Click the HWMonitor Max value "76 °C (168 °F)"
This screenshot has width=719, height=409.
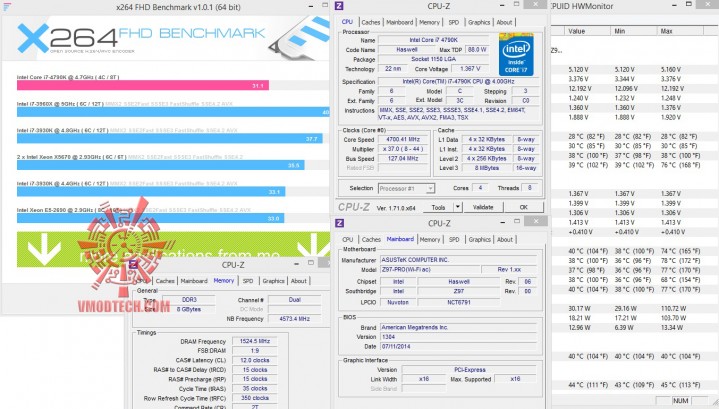tap(680, 165)
